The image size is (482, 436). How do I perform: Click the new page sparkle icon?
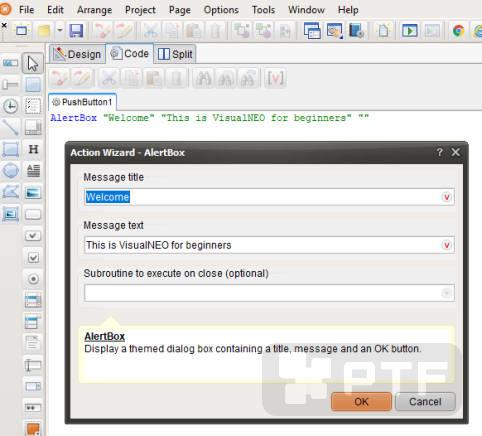(x=383, y=31)
